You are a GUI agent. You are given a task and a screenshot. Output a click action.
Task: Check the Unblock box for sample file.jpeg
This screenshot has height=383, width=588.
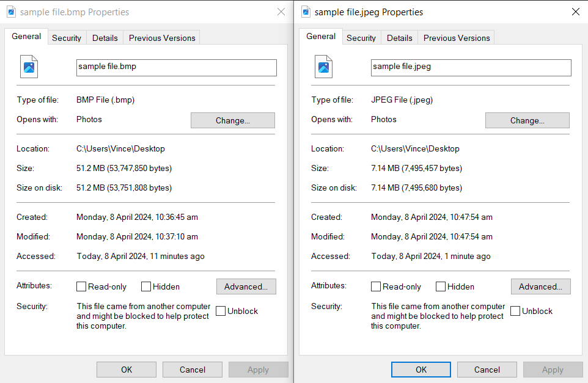click(x=515, y=310)
